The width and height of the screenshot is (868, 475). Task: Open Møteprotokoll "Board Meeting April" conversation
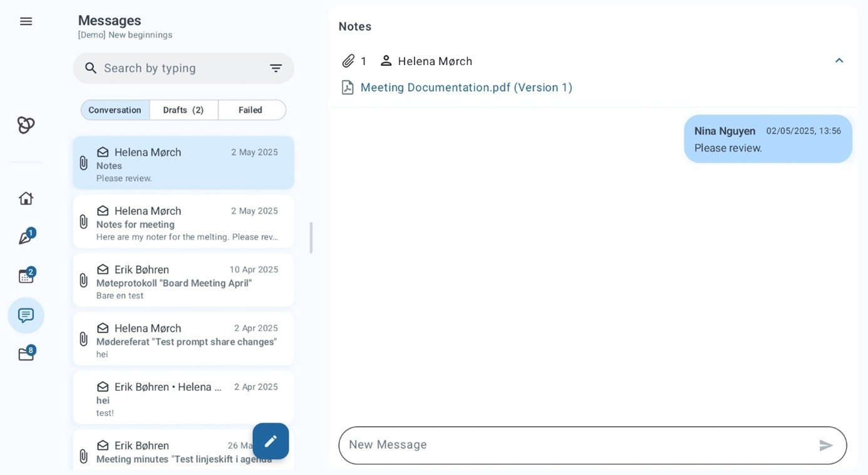183,280
